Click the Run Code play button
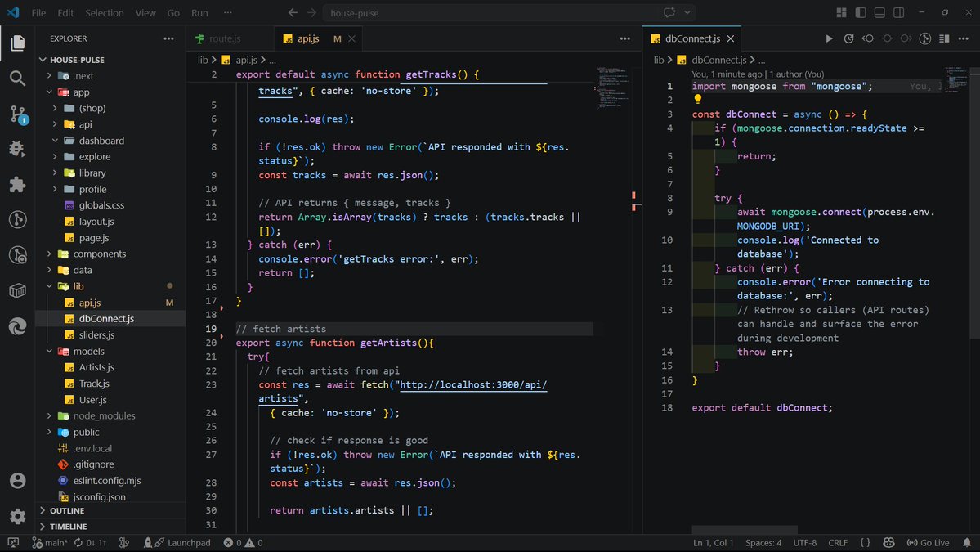Viewport: 980px width, 552px height. pos(829,38)
